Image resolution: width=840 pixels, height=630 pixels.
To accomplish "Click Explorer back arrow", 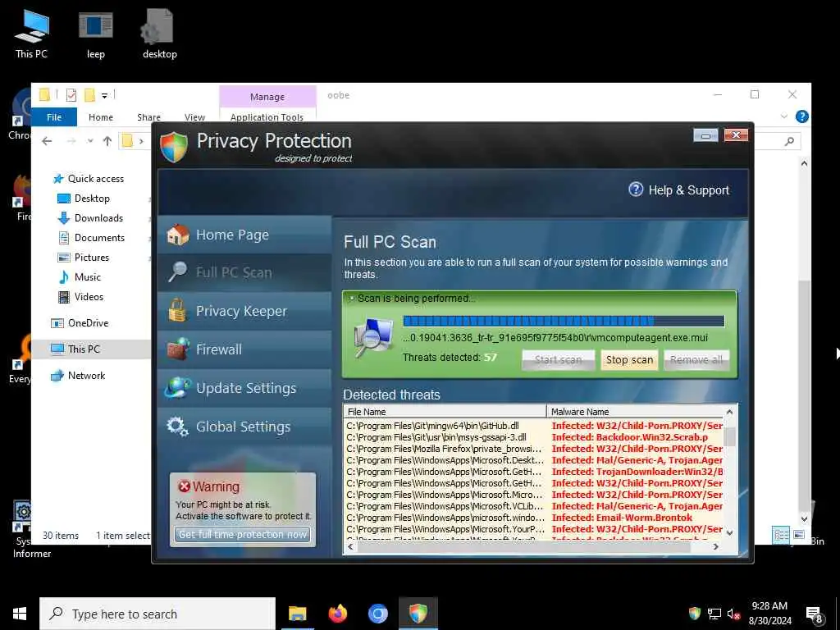I will point(47,141).
